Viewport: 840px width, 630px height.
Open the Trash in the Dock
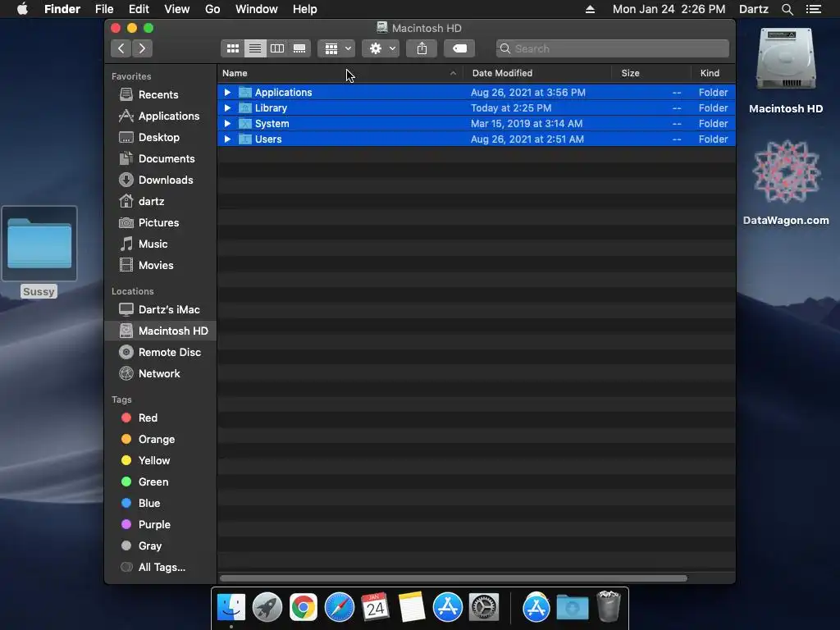pos(609,606)
